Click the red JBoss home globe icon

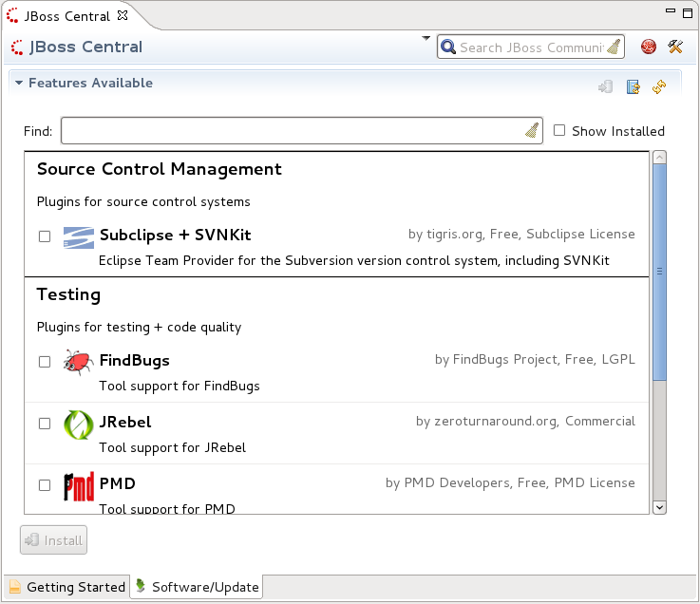click(x=648, y=47)
